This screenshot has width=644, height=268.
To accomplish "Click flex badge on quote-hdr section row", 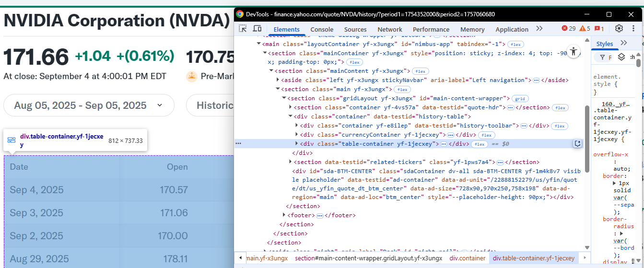I will click(560, 108).
